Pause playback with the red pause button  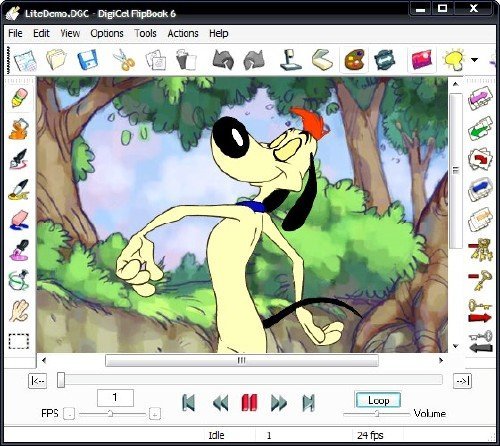(249, 403)
